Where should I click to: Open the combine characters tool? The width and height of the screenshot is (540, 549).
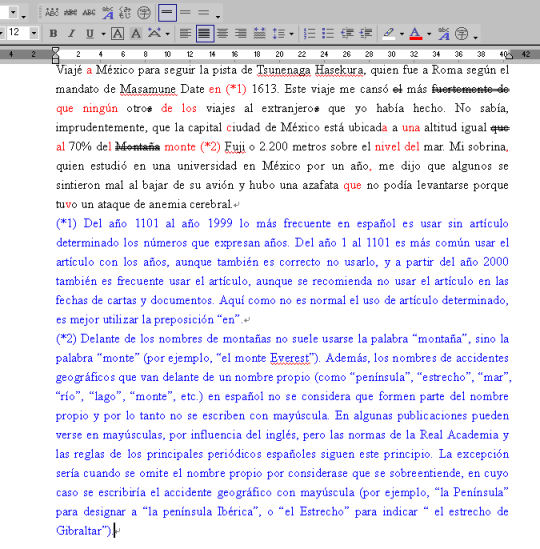pyautogui.click(x=125, y=13)
